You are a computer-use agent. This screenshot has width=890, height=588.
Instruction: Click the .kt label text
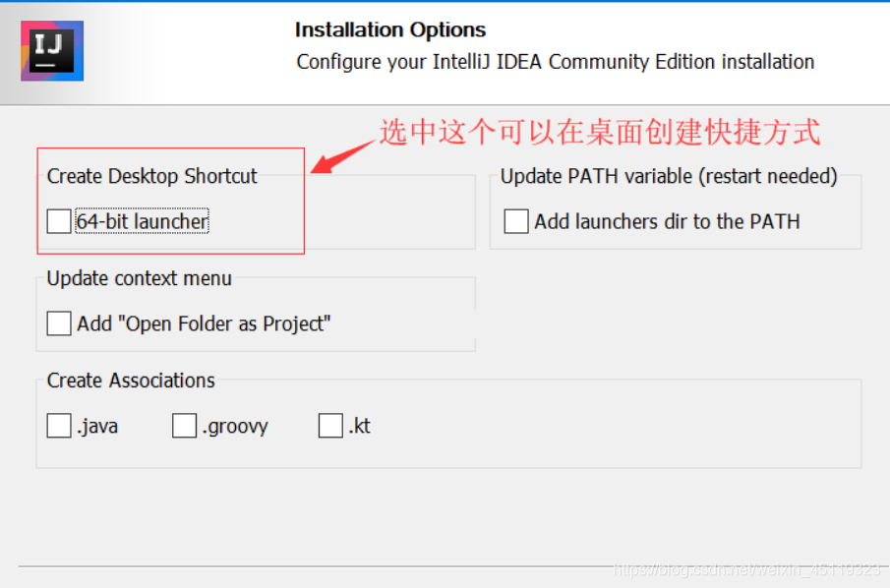click(x=359, y=426)
